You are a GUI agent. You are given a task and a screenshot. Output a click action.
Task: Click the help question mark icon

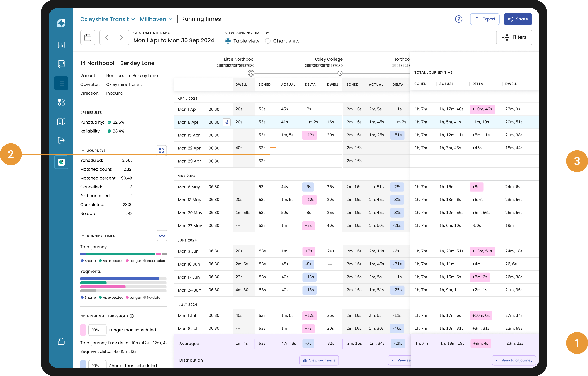click(458, 19)
